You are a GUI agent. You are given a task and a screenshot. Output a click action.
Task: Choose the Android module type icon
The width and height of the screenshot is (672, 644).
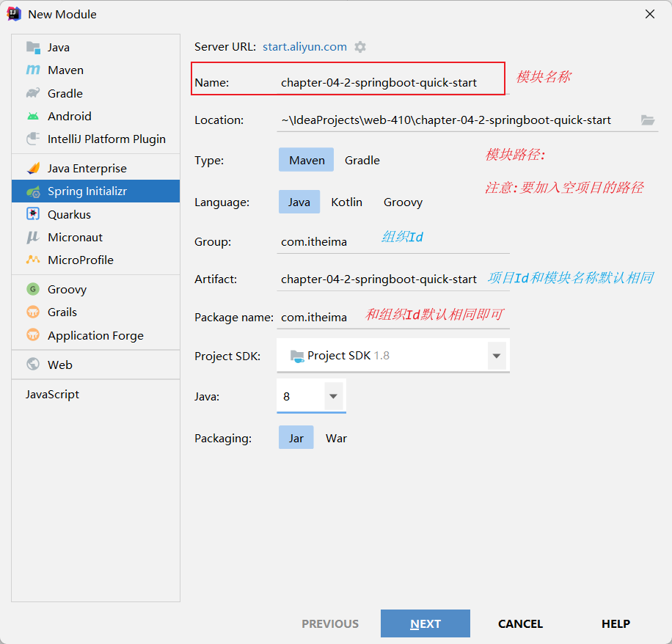point(33,116)
